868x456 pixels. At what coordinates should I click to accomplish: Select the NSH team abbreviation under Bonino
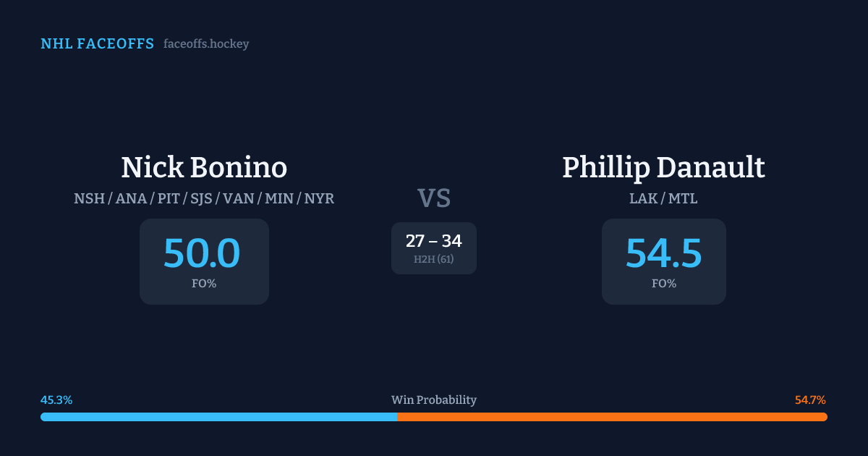[89, 198]
